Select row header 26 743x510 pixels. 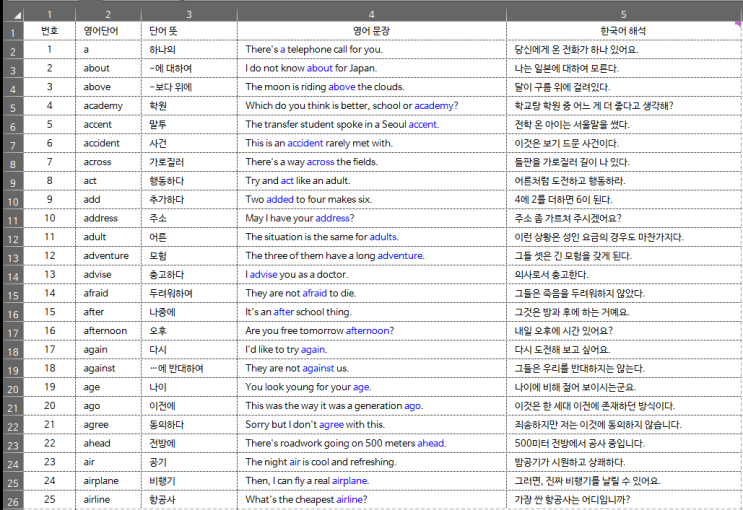click(x=13, y=501)
